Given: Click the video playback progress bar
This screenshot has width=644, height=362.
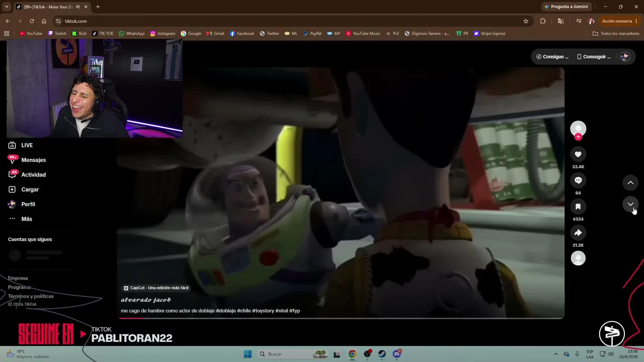Looking at the screenshot, I should coord(341,318).
